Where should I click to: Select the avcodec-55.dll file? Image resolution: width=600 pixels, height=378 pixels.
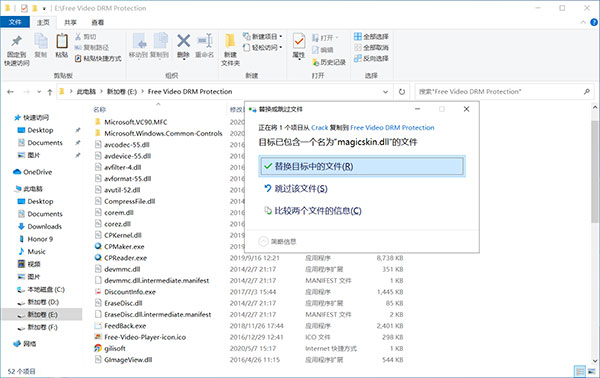[122, 145]
